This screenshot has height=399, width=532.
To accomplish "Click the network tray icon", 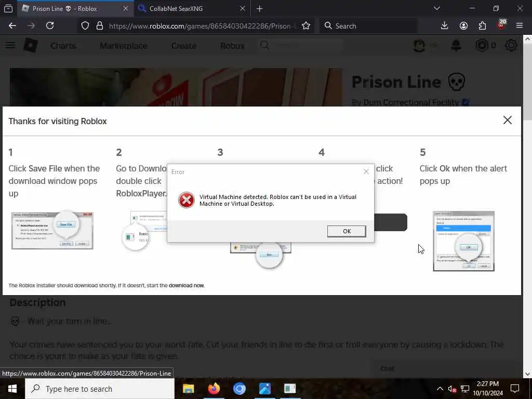I will [x=465, y=389].
